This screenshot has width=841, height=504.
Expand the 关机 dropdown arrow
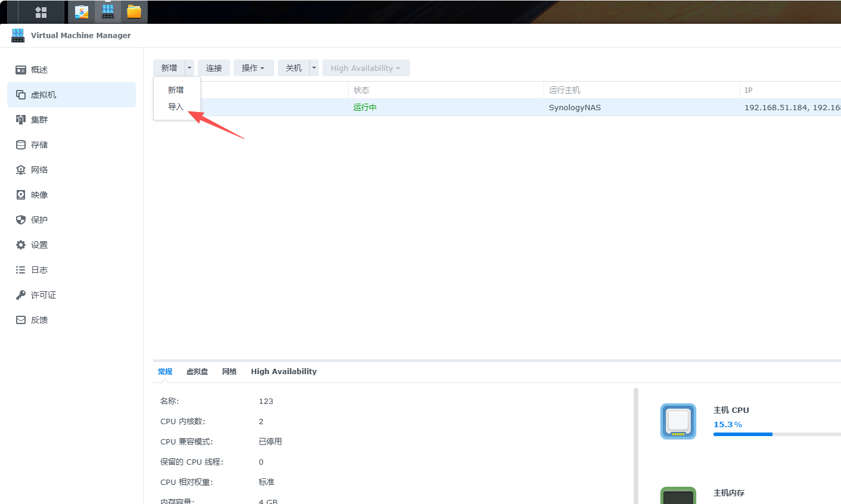(314, 67)
